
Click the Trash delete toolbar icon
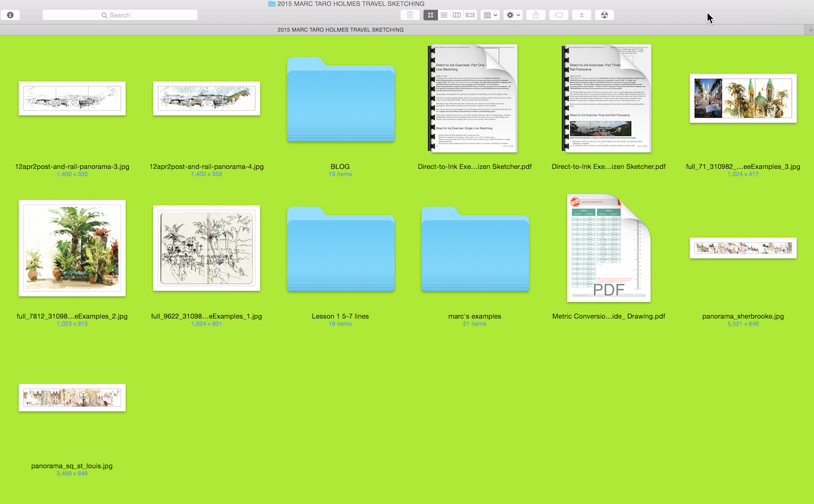click(x=410, y=15)
